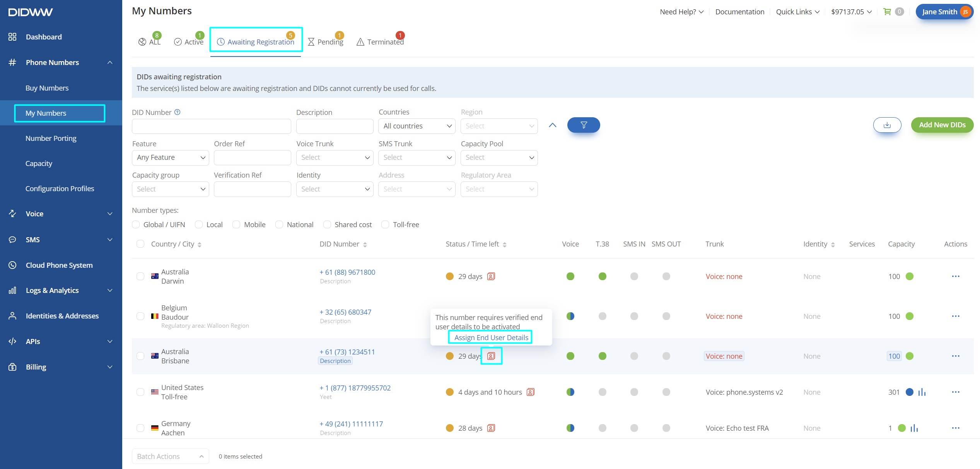Click end user icon for US Toll-free number

(x=531, y=392)
